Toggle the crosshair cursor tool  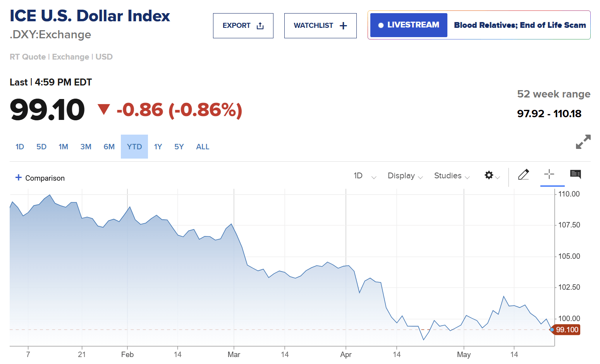coord(549,174)
